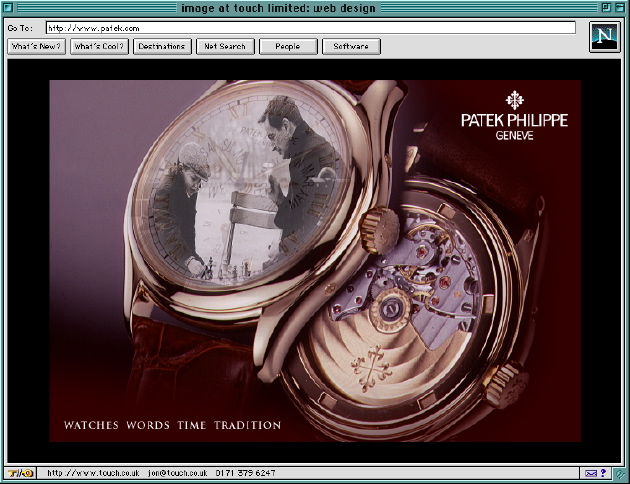Click the Patek Philippe watch advertisement image
630x484 pixels.
[315, 261]
